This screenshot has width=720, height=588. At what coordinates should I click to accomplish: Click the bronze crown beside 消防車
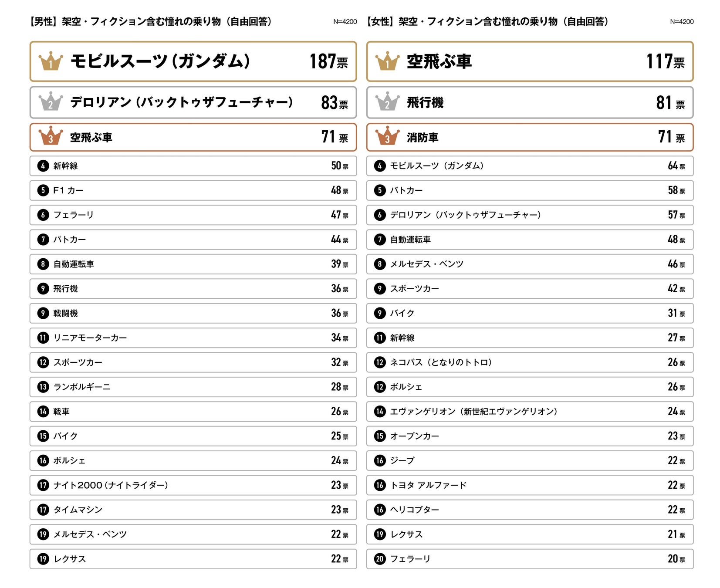point(387,137)
